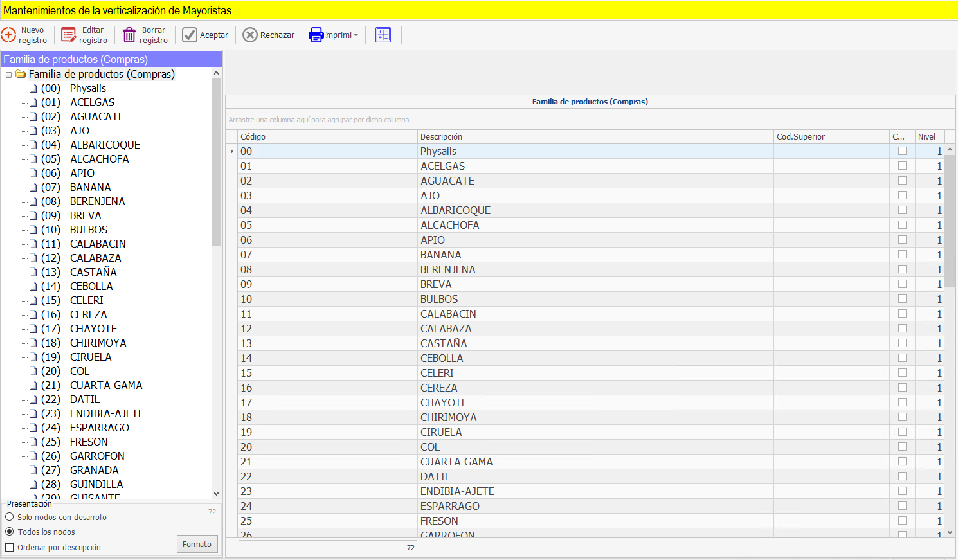Click the grid footer count field showing 72
This screenshot has height=560, width=958.
(328, 548)
